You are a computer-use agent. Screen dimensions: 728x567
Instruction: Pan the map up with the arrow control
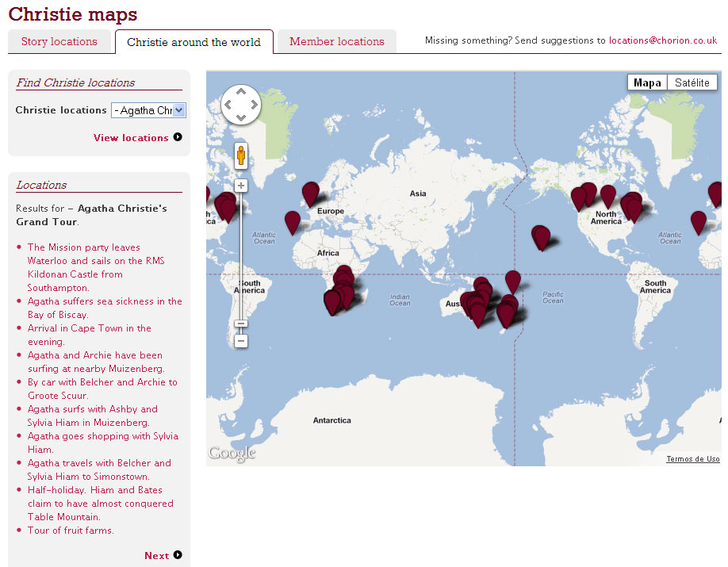[241, 92]
